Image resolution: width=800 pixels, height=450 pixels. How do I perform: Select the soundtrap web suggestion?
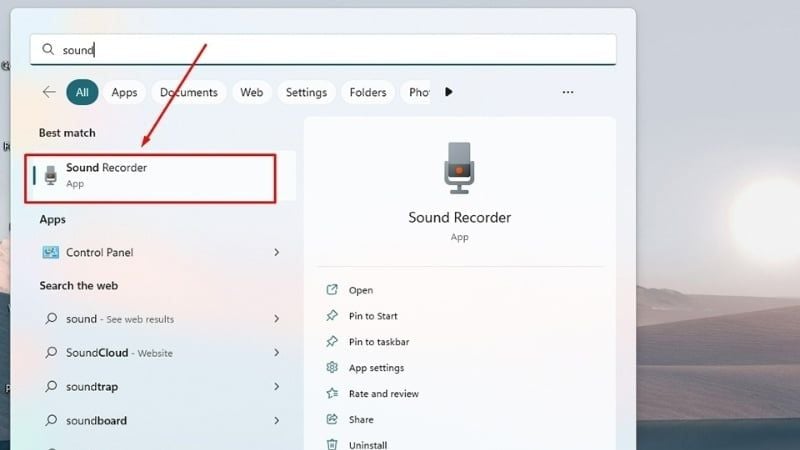[x=161, y=387]
